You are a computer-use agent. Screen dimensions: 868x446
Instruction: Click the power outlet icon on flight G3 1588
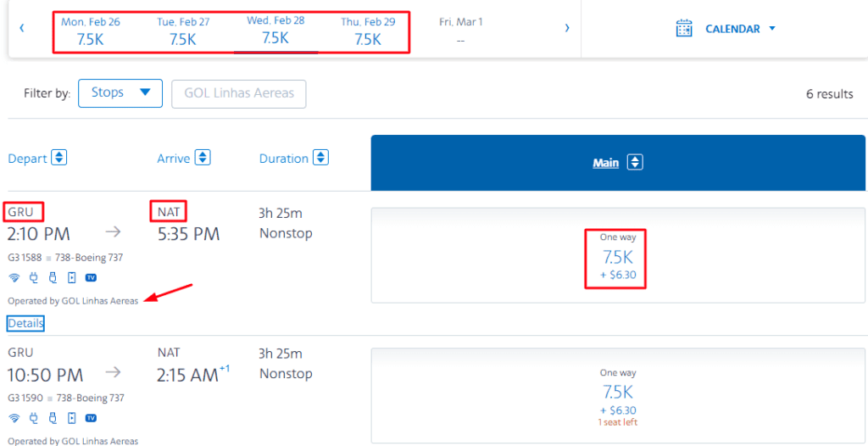[34, 277]
